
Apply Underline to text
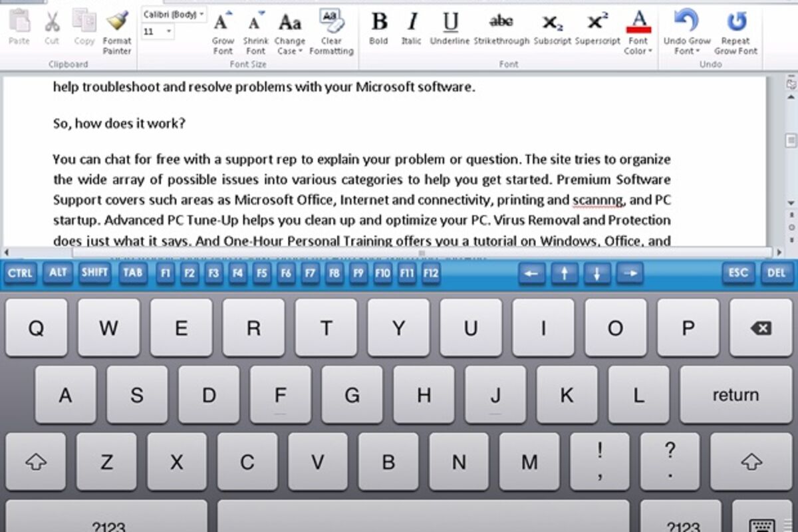click(450, 23)
